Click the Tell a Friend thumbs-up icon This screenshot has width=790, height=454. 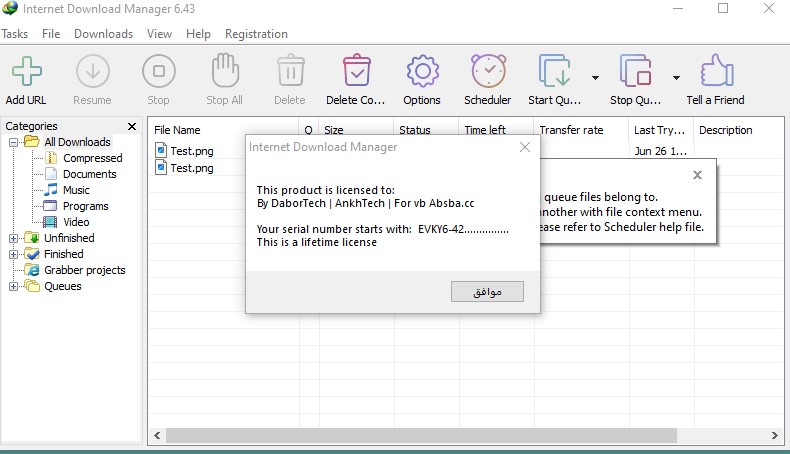pos(717,71)
